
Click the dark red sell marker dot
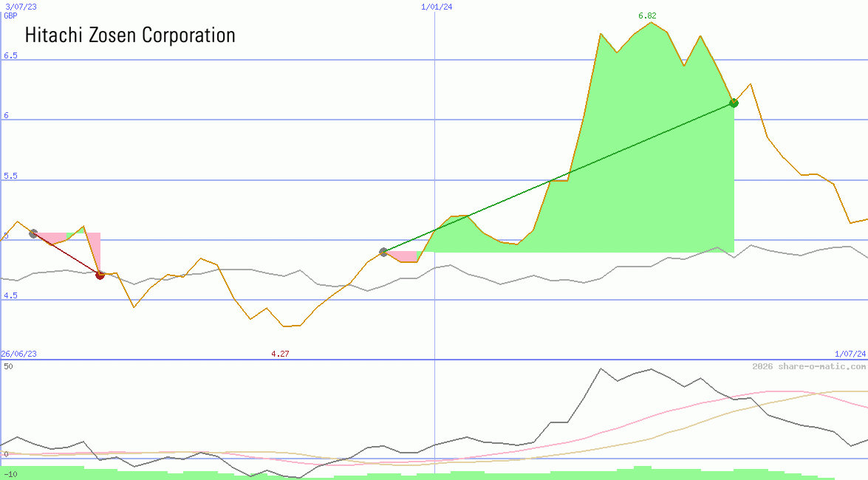click(100, 275)
